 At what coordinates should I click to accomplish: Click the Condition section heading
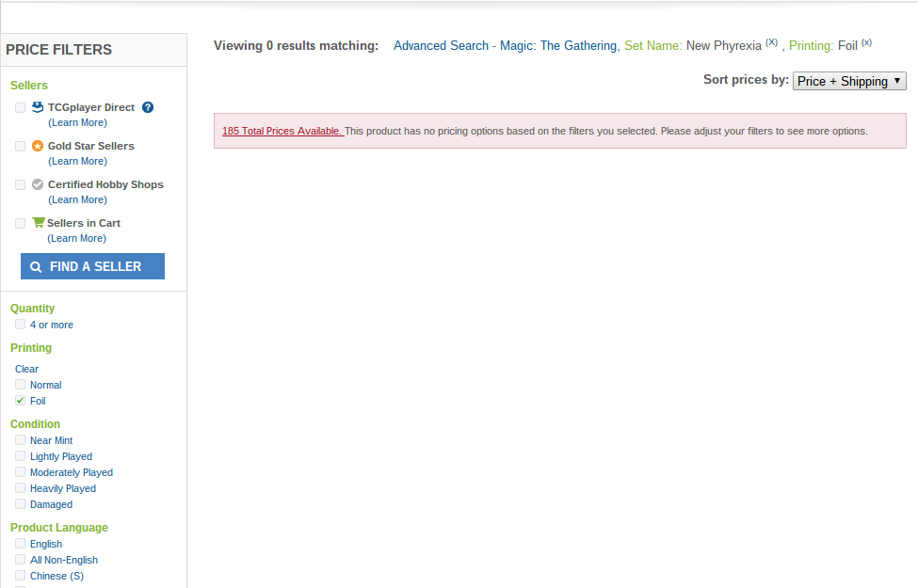[35, 423]
